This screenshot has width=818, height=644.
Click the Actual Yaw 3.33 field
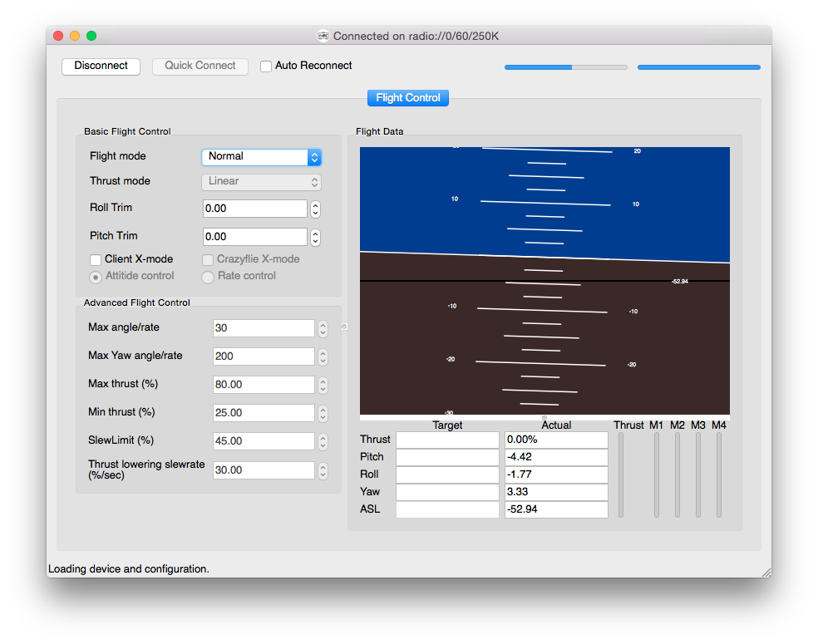(556, 492)
